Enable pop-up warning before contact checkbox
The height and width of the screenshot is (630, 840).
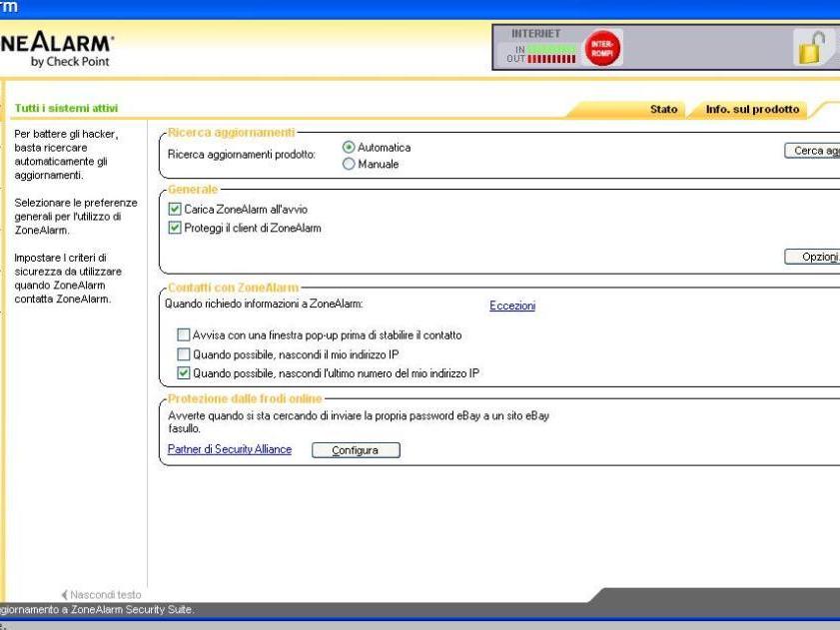click(x=183, y=334)
